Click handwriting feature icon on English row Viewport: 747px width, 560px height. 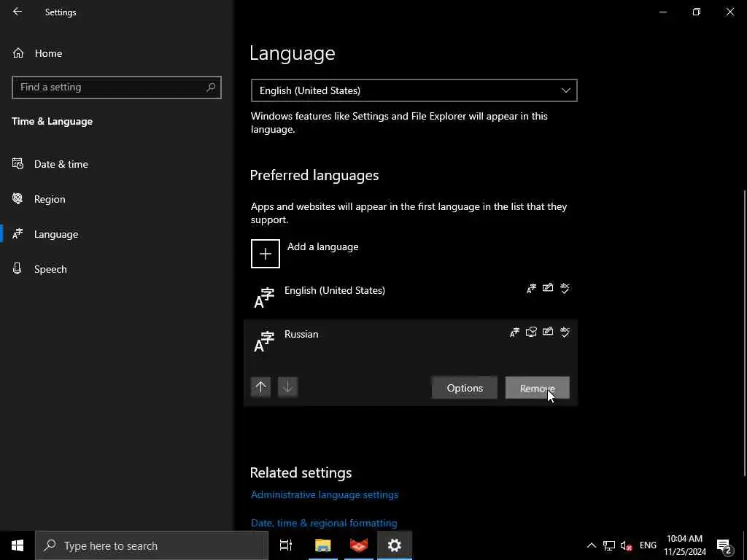(548, 287)
